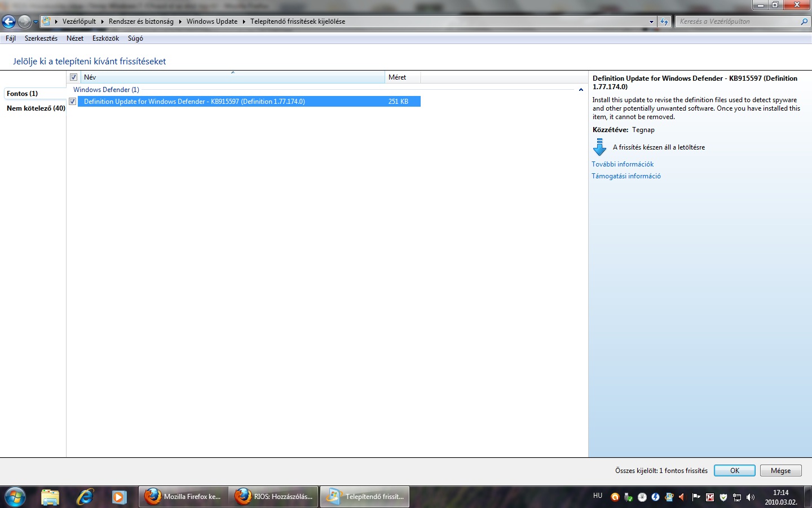Collapse the Windows Defender group
Image resolution: width=812 pixels, height=508 pixels.
(581, 90)
